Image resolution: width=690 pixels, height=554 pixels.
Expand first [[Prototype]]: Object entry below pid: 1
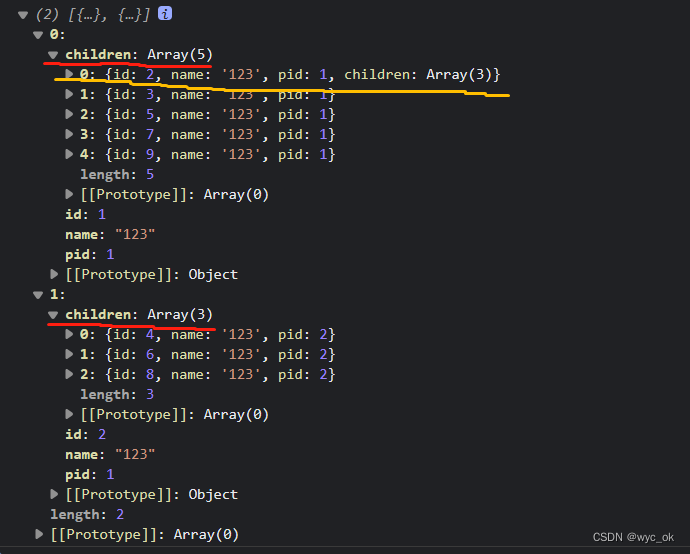point(54,274)
